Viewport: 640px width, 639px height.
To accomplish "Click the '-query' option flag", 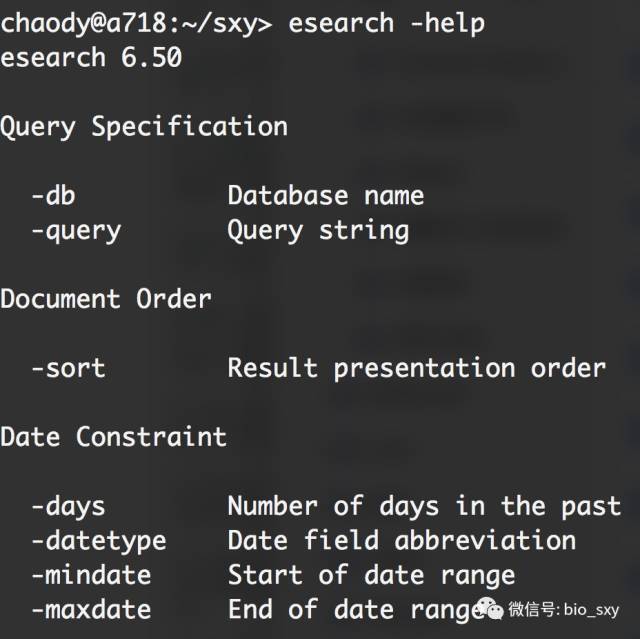I will (76, 232).
